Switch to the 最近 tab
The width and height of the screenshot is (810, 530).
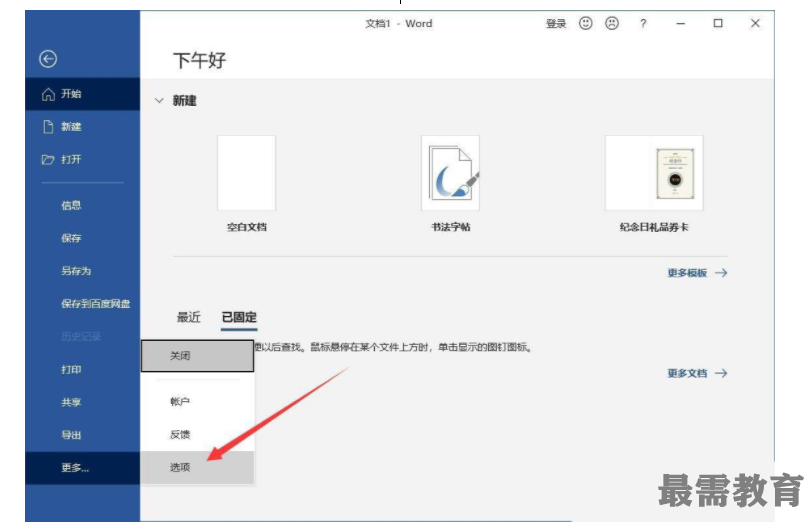coord(189,317)
